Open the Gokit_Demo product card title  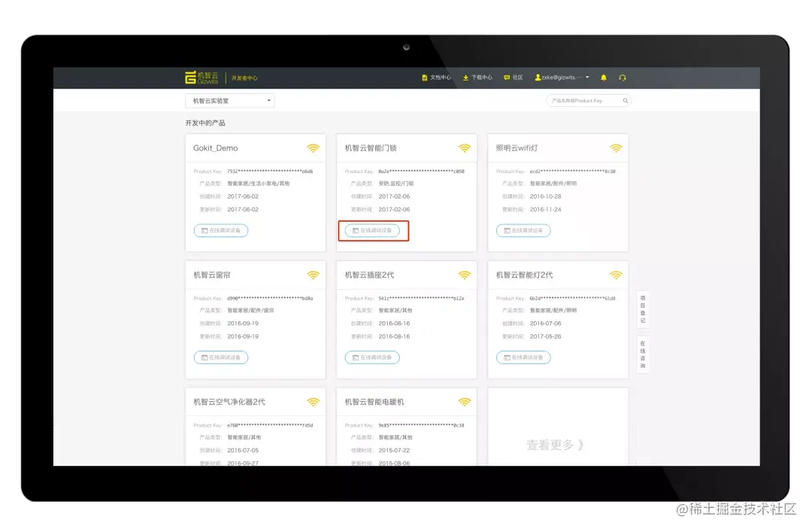click(x=216, y=147)
